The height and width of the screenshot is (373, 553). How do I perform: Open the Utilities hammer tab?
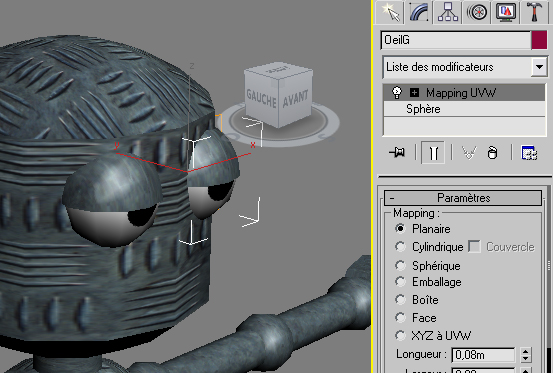pyautogui.click(x=534, y=12)
